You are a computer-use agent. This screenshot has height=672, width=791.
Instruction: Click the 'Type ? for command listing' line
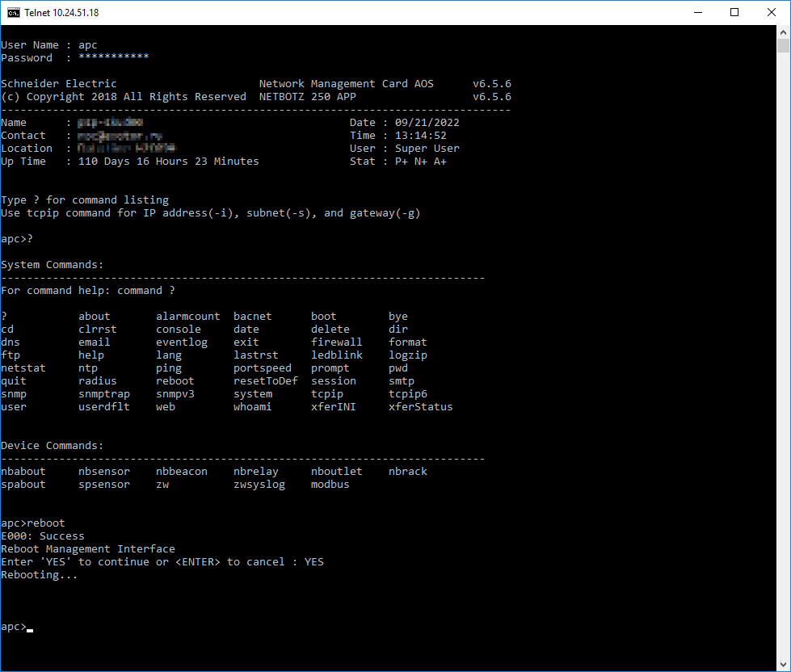85,200
